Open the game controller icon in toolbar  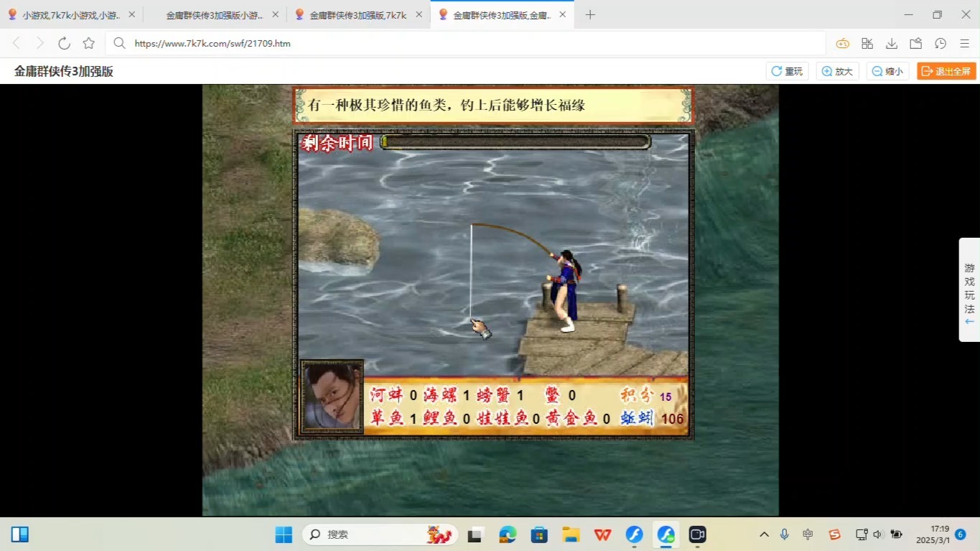coord(842,43)
